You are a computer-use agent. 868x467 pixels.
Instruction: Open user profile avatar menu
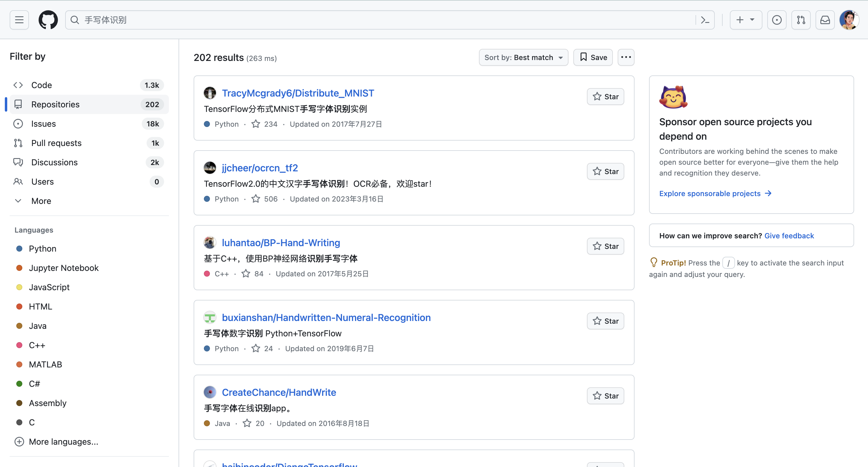point(849,20)
